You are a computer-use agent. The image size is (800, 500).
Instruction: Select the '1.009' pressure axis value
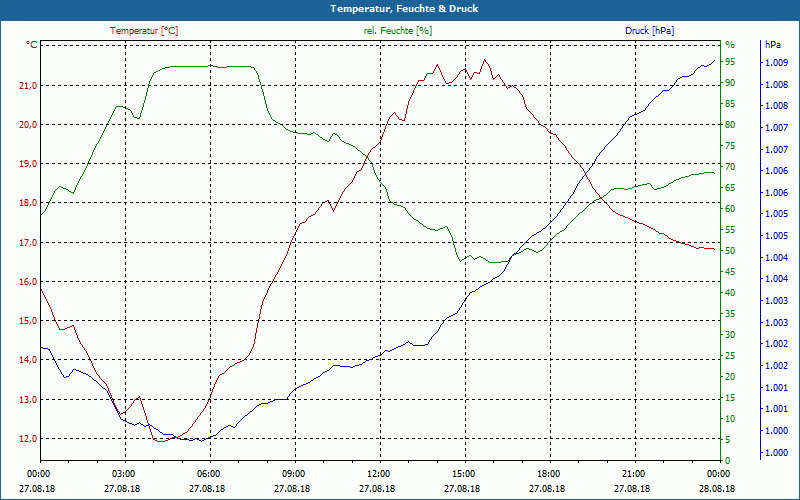[x=776, y=63]
